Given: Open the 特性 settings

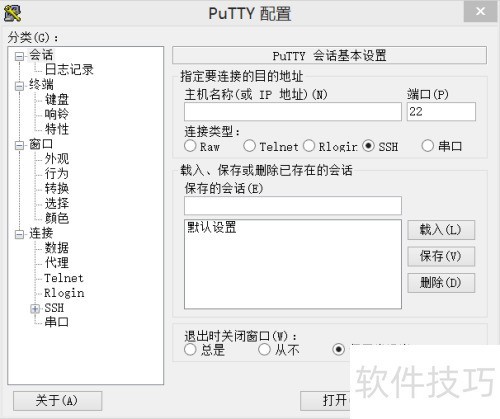Looking at the screenshot, I should tap(57, 129).
